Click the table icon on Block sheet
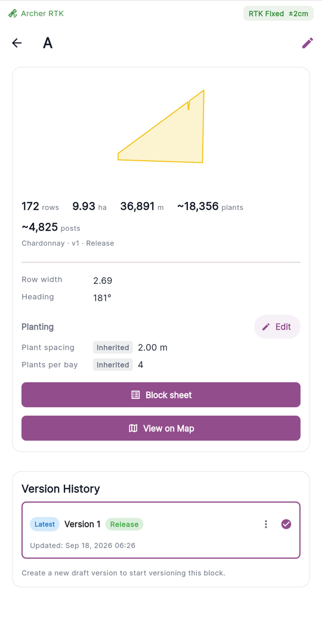322x644 pixels. [x=135, y=395]
